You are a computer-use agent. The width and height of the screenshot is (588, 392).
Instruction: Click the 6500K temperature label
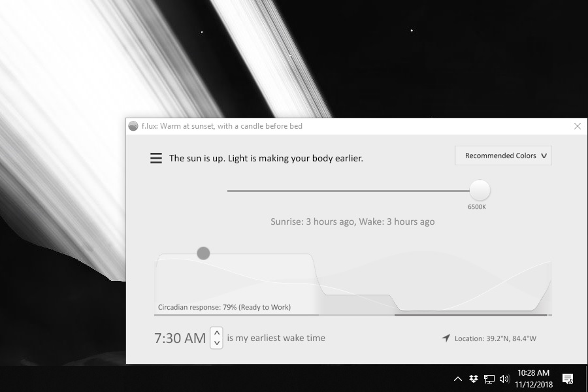click(477, 207)
